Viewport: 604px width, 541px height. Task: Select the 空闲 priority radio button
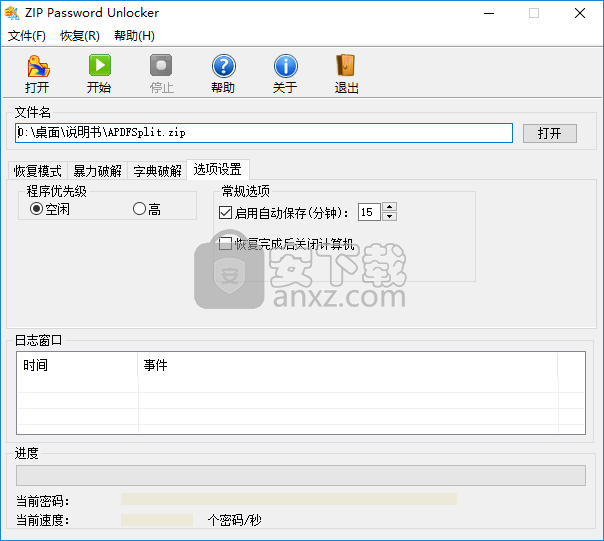[36, 209]
